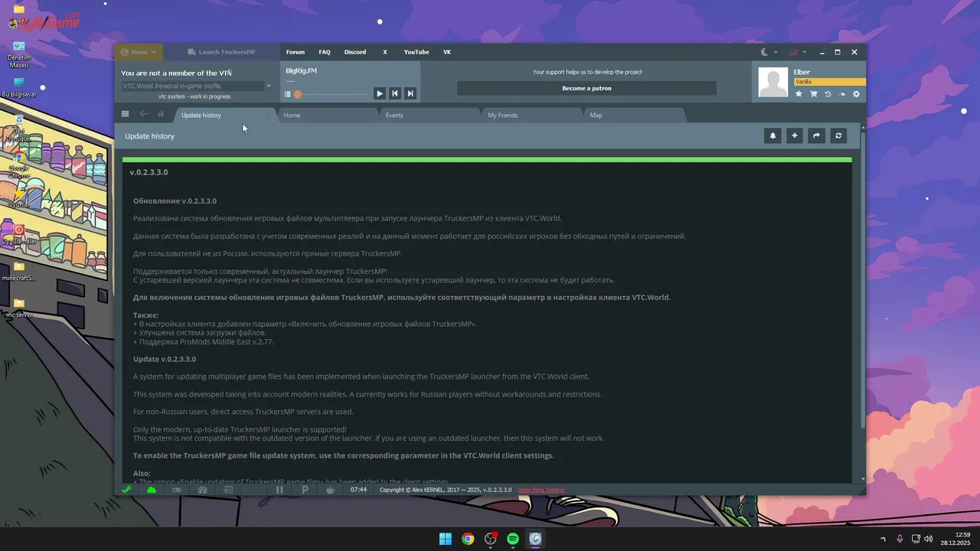Click the content area vertical scrollbar

863,280
